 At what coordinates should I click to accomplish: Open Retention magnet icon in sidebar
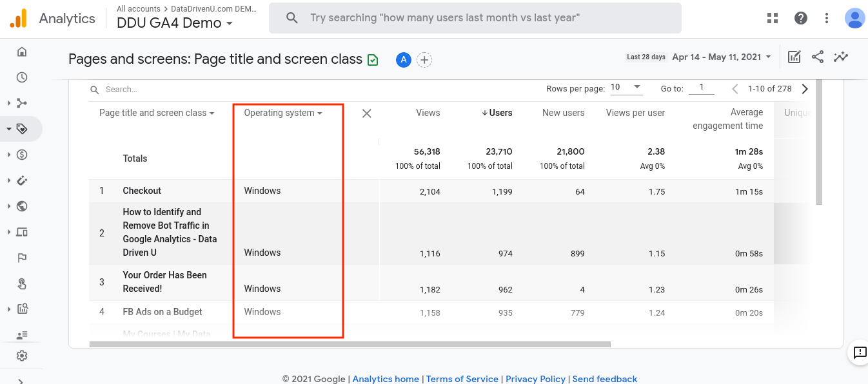[x=22, y=180]
